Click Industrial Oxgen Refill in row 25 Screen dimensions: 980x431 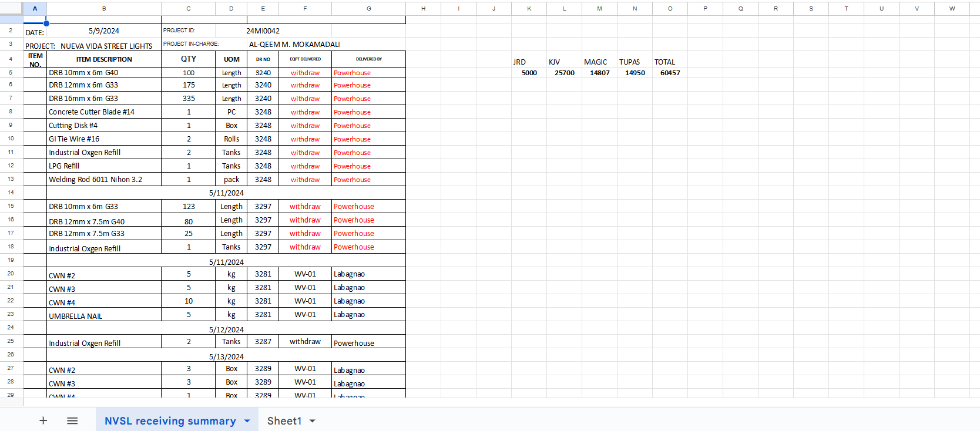(104, 342)
